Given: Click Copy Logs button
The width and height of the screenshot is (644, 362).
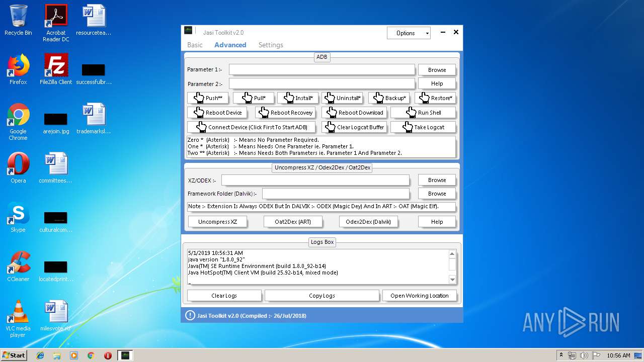Looking at the screenshot, I should coord(322,296).
